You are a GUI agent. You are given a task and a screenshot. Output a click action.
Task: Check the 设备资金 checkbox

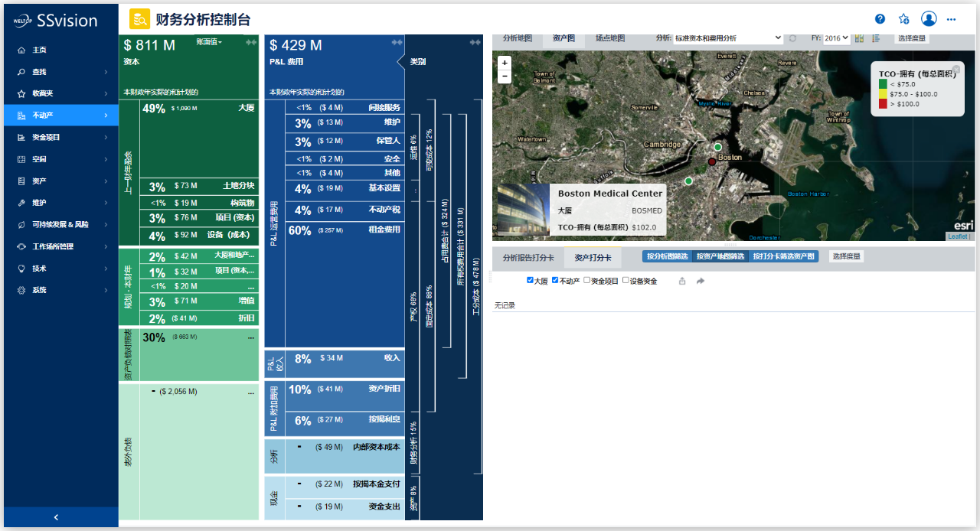(x=626, y=281)
